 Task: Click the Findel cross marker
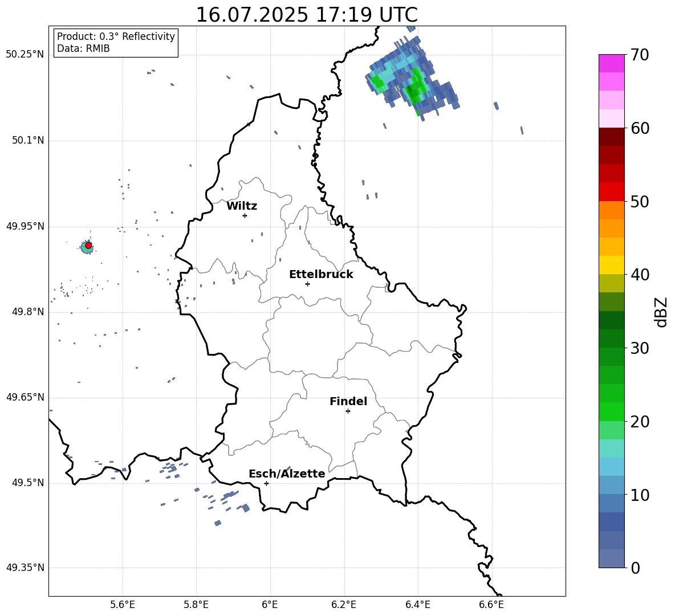point(348,411)
